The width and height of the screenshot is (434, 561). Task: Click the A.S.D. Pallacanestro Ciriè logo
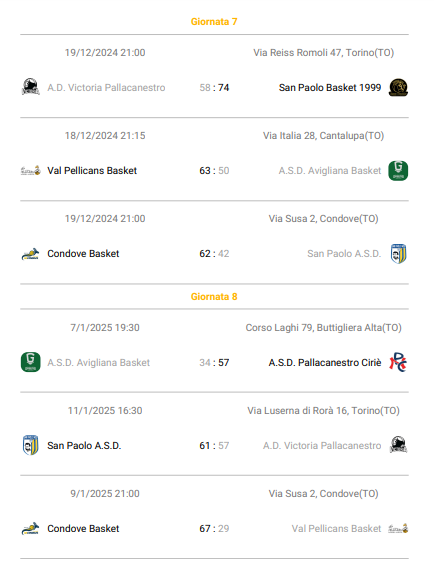click(398, 362)
